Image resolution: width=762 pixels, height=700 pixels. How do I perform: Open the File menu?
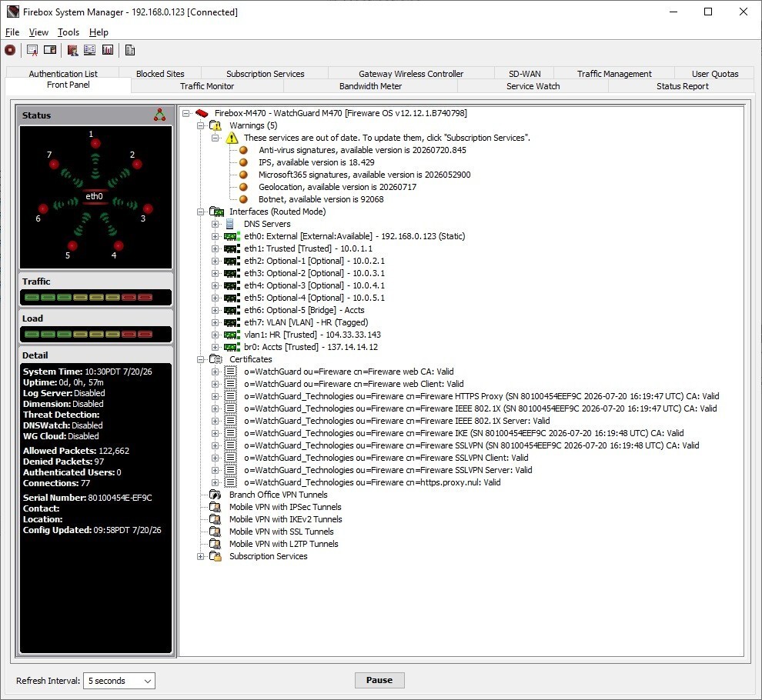point(12,32)
